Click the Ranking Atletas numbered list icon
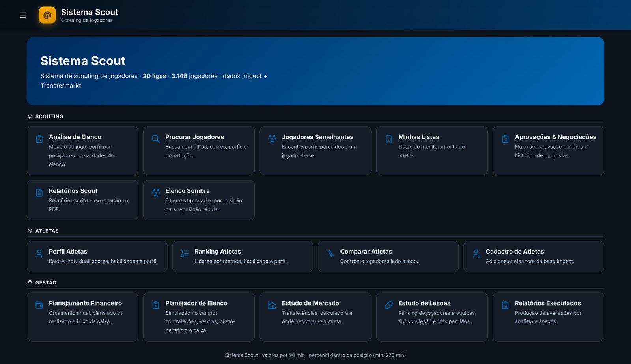This screenshot has height=364, width=631. pos(185,253)
